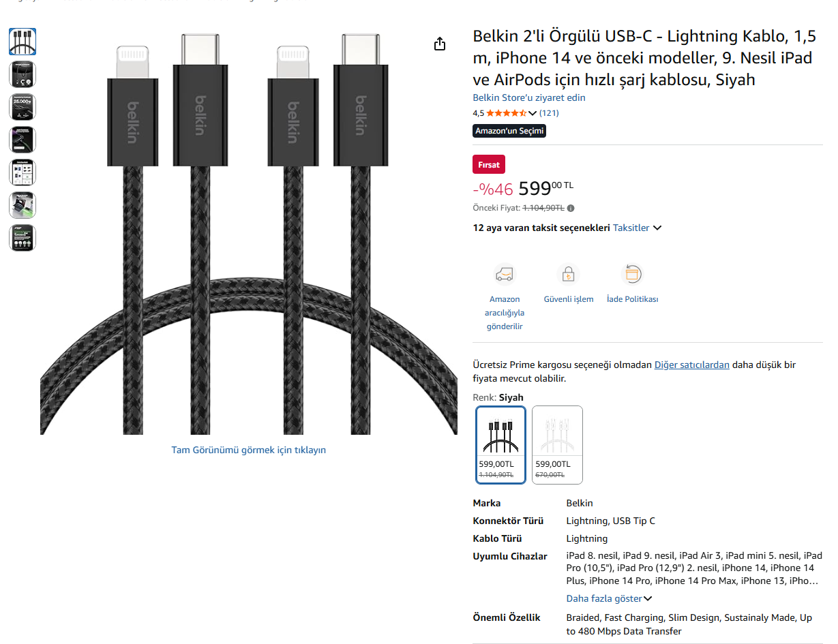Click 'Tam Görünümü görmek için tıklayın' link
This screenshot has height=644, width=838.
[248, 450]
